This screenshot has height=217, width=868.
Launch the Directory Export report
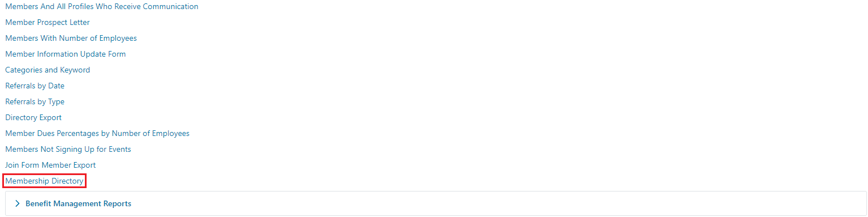[x=33, y=118]
